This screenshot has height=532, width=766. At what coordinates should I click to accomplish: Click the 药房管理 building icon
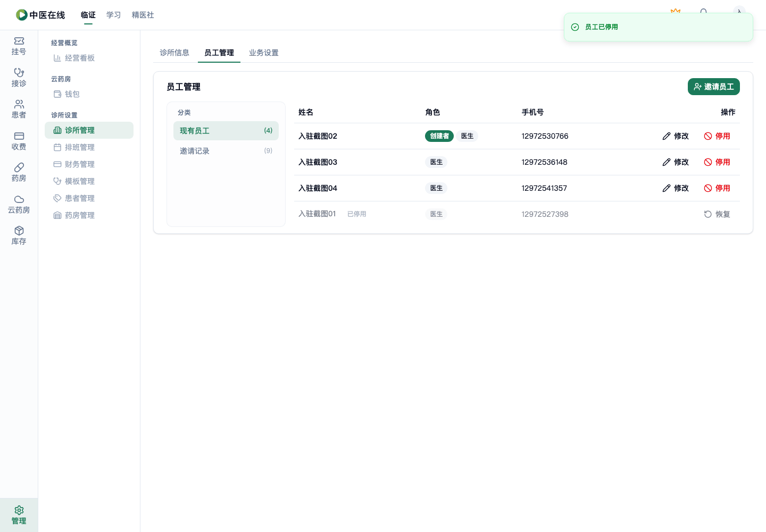point(57,215)
